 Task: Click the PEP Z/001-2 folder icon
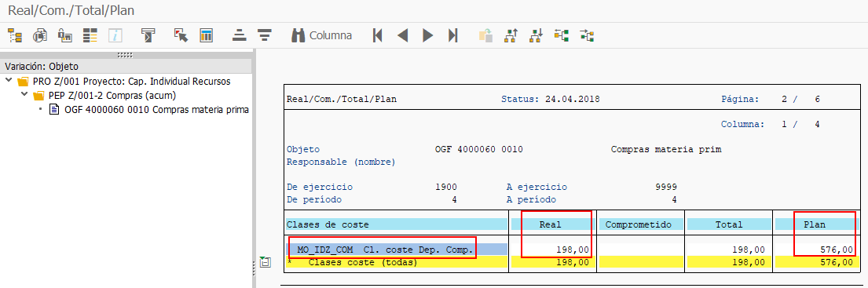click(38, 97)
